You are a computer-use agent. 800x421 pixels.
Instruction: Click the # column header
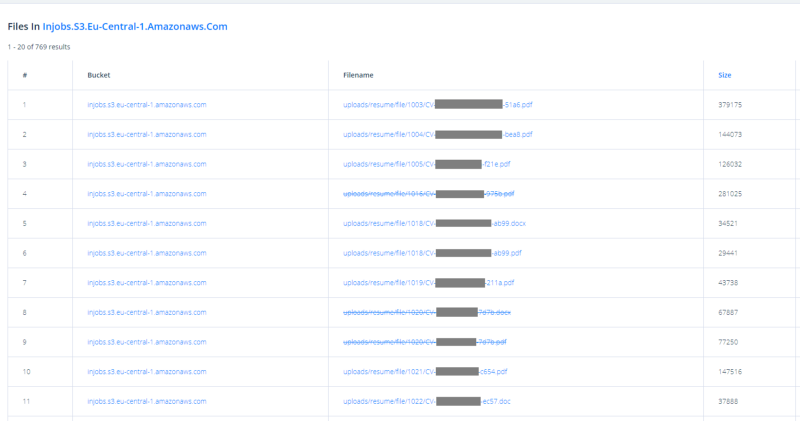24,75
